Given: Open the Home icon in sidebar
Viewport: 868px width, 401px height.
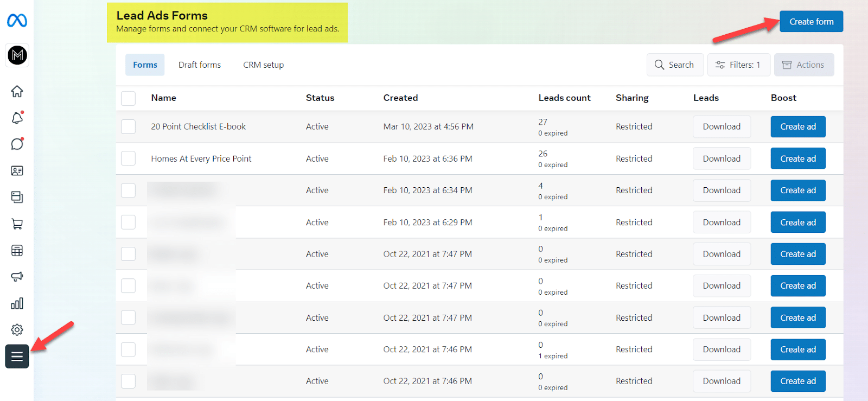Looking at the screenshot, I should [17, 91].
